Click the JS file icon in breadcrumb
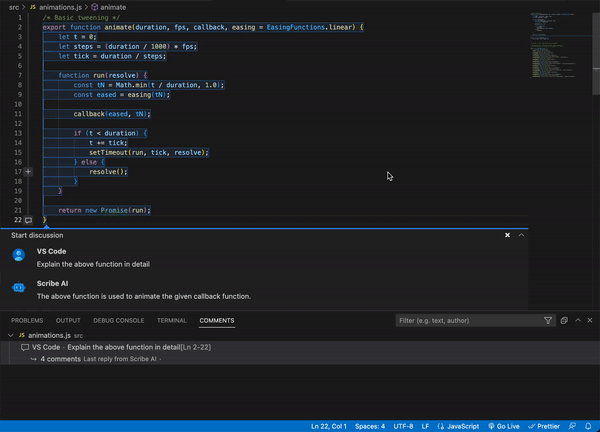Image resolution: width=600 pixels, height=432 pixels. 33,7
